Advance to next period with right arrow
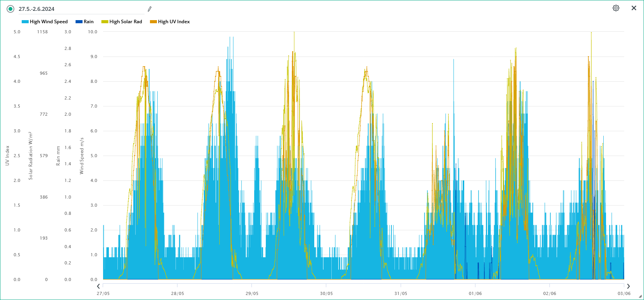The width and height of the screenshot is (644, 300). pos(629,286)
